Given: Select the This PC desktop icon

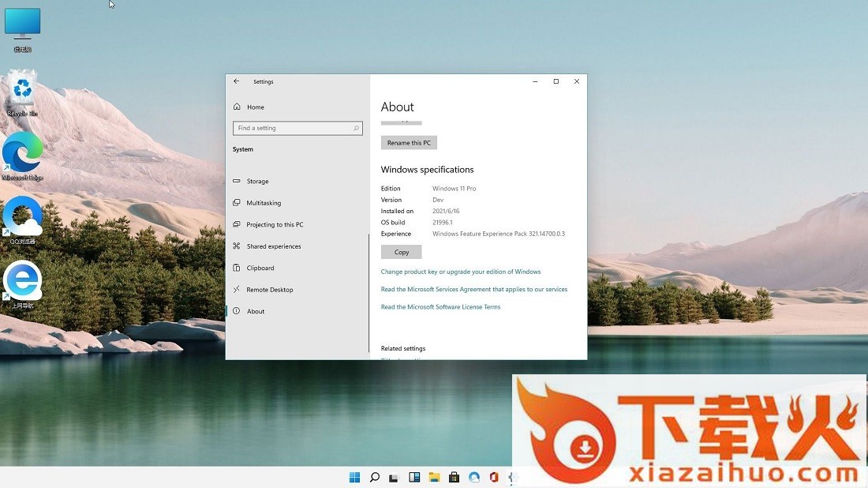Looking at the screenshot, I should pyautogui.click(x=22, y=30).
